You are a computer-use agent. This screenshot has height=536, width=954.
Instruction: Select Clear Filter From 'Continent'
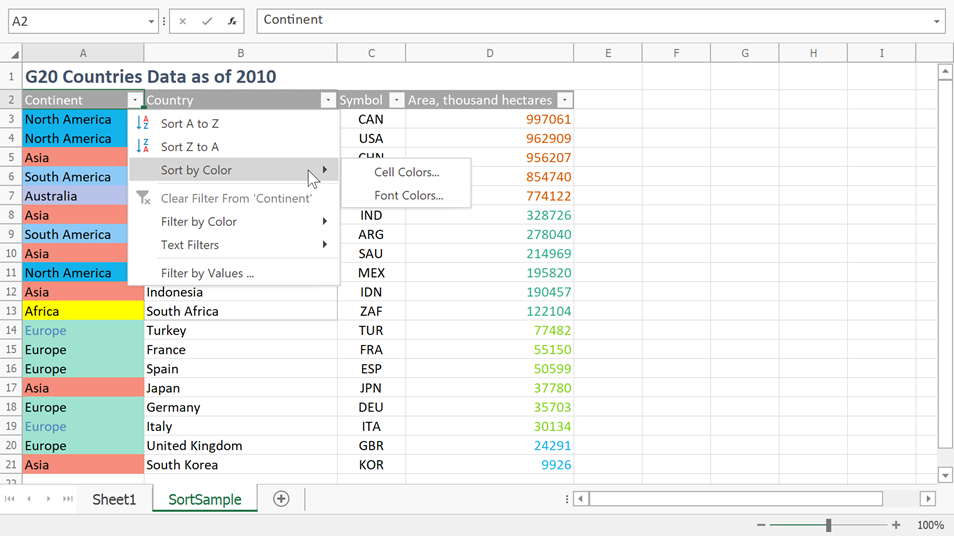click(234, 198)
